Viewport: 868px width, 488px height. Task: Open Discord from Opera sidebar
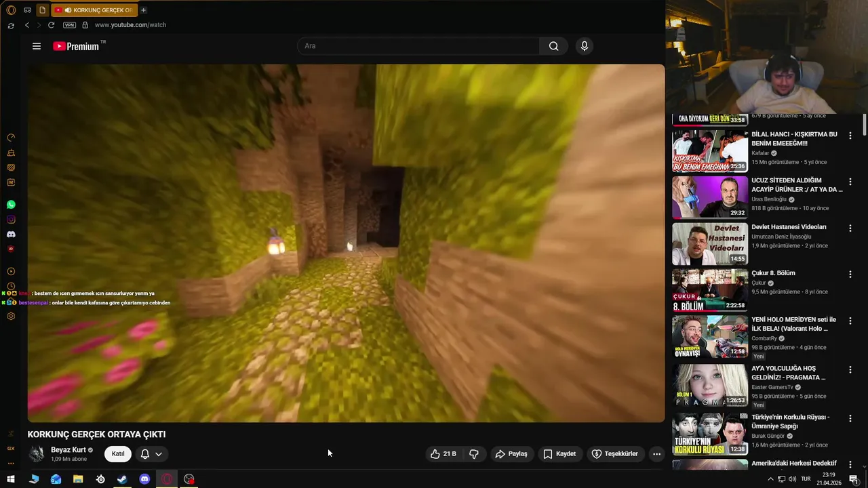point(11,235)
